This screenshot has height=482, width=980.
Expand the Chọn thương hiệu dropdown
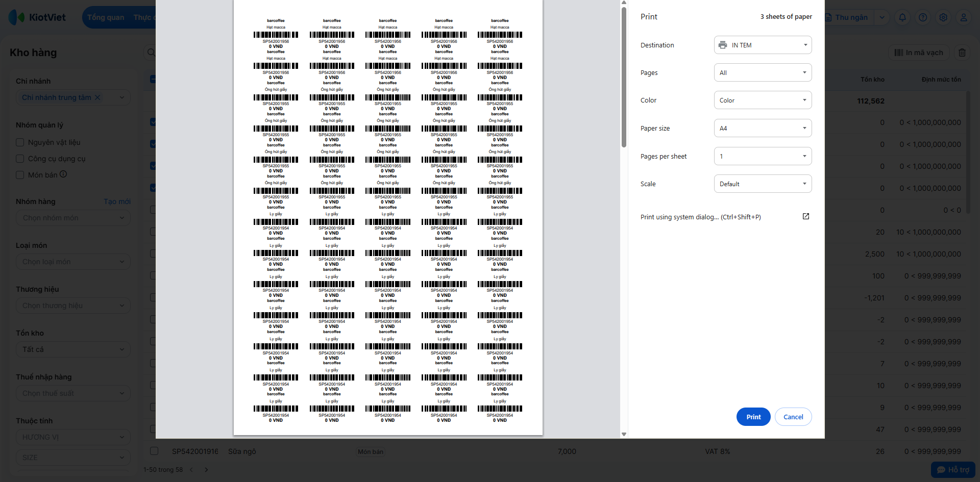[73, 306]
